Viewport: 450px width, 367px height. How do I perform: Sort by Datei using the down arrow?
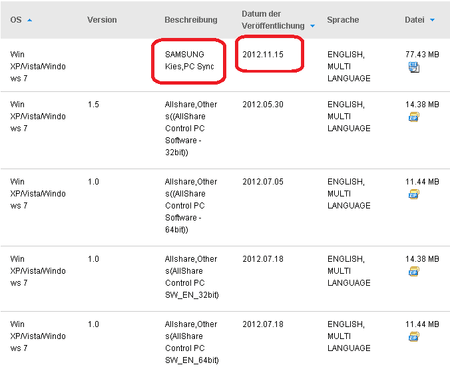[x=432, y=20]
